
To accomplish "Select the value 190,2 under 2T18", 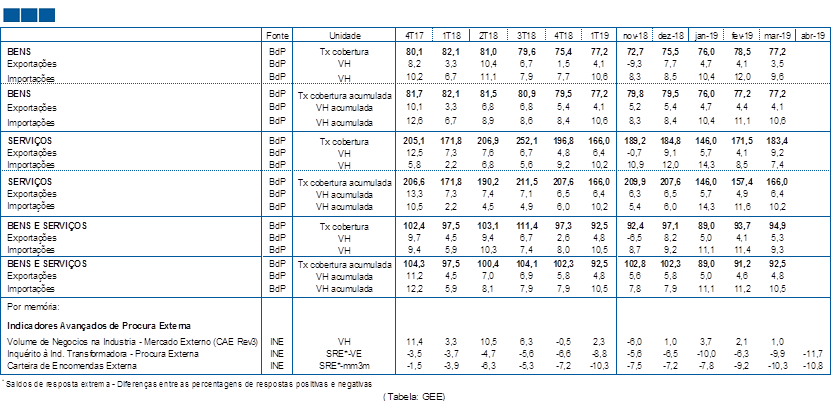I will pos(489,182).
